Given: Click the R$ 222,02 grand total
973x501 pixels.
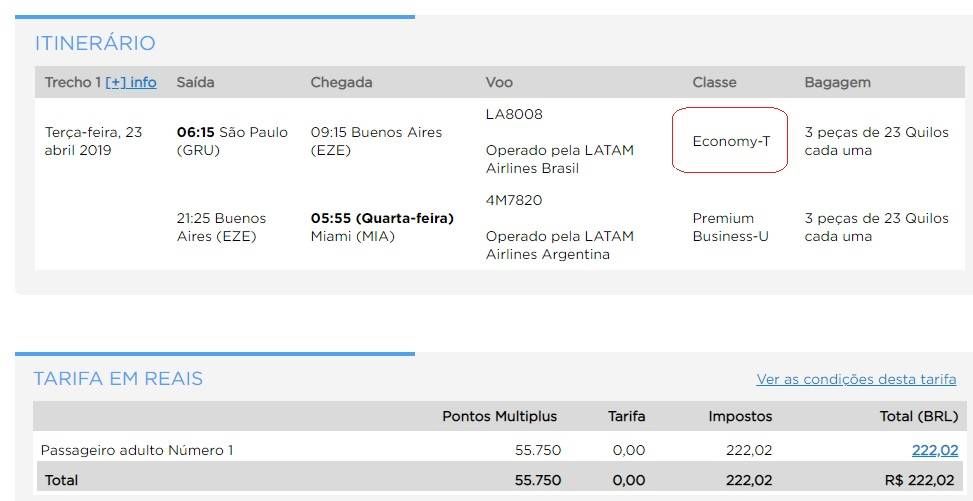Looking at the screenshot, I should tap(919, 480).
